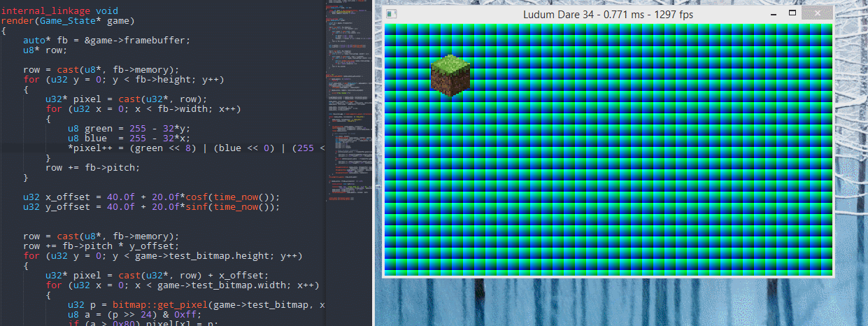
Task: Minimize the Ludum Dare window
Action: 774,13
